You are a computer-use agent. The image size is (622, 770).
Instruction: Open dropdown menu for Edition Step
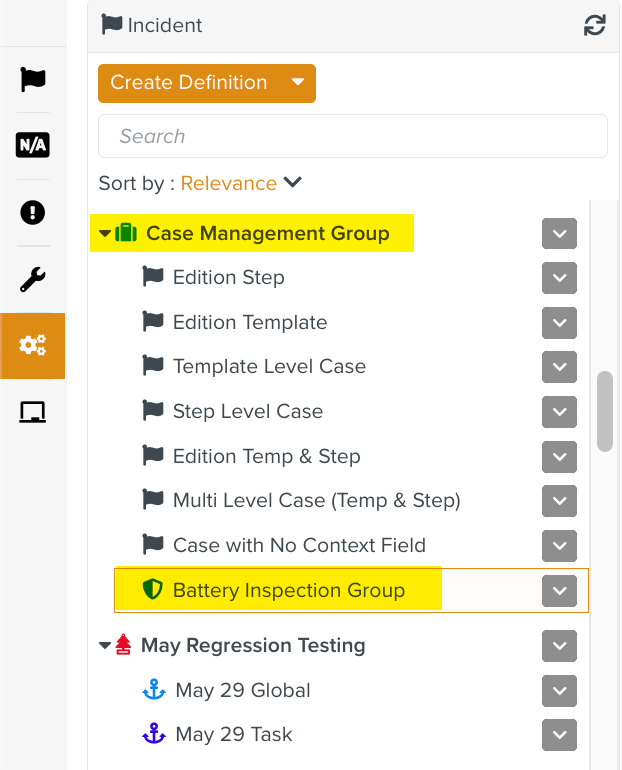pyautogui.click(x=559, y=278)
